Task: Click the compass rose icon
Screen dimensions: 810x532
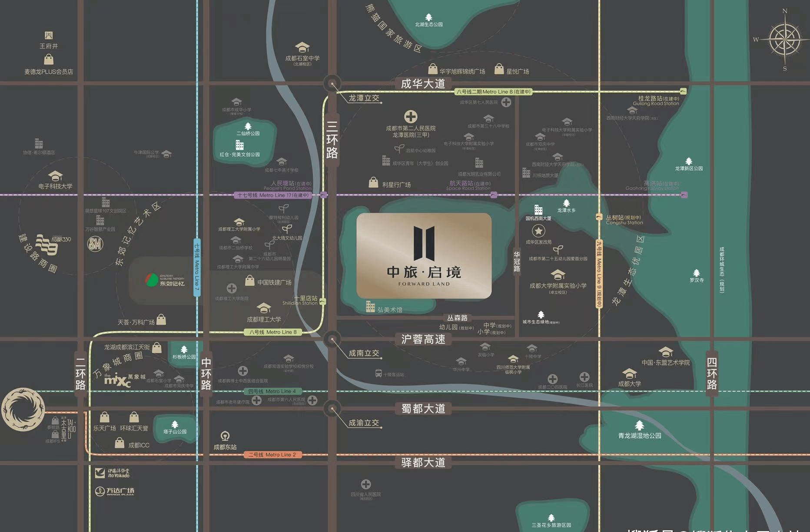Action: (785, 40)
